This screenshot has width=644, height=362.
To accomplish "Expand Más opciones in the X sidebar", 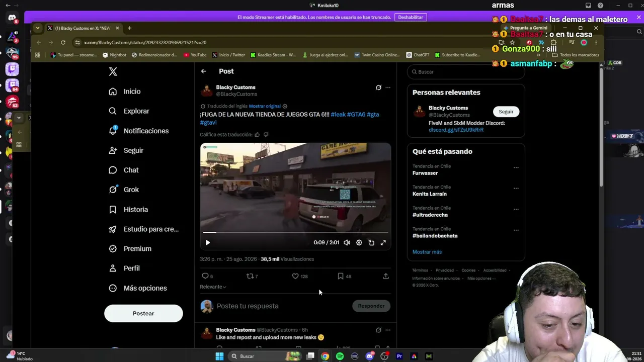I will coord(138,288).
